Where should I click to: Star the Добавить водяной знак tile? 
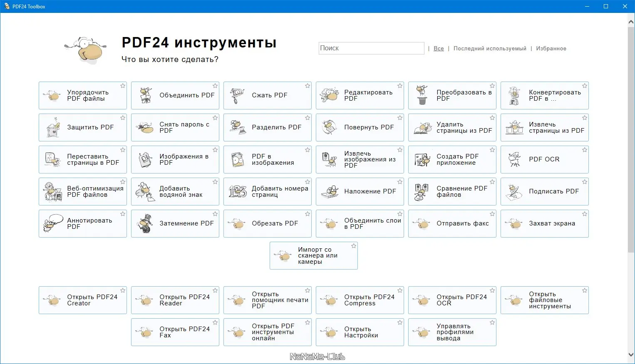tap(215, 182)
